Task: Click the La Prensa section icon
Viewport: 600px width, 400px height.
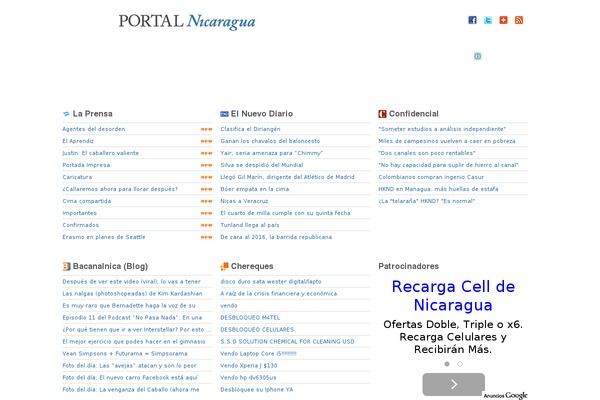Action: (x=66, y=114)
